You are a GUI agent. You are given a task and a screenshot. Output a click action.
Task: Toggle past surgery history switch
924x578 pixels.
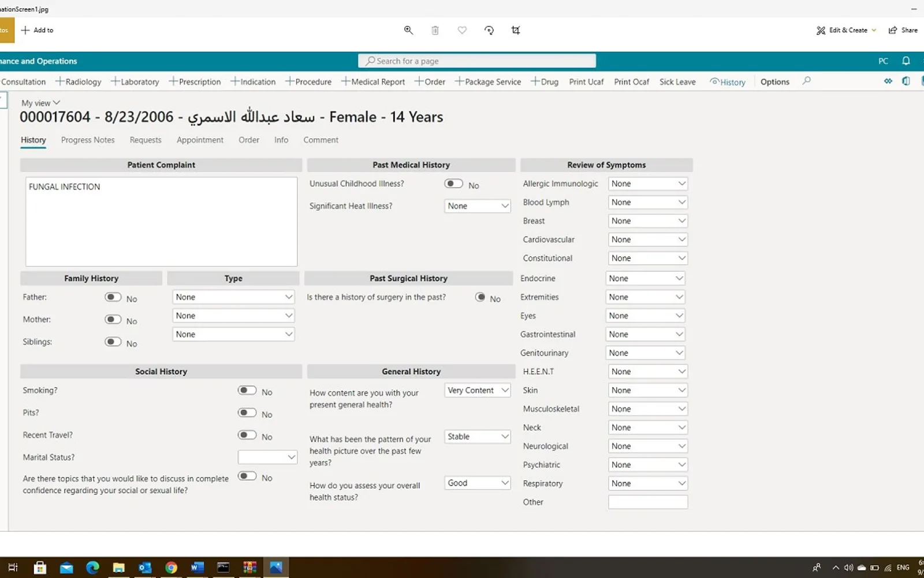pos(480,297)
